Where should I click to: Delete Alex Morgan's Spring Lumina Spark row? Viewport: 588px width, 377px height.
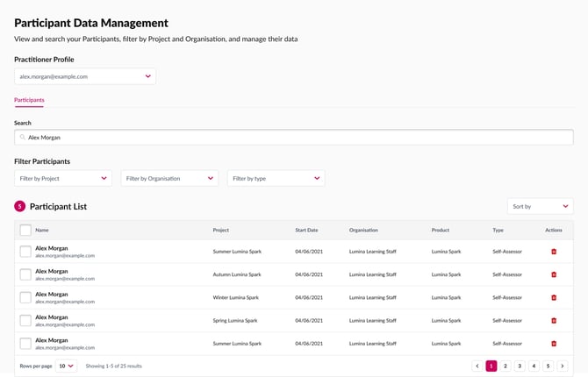(554, 320)
